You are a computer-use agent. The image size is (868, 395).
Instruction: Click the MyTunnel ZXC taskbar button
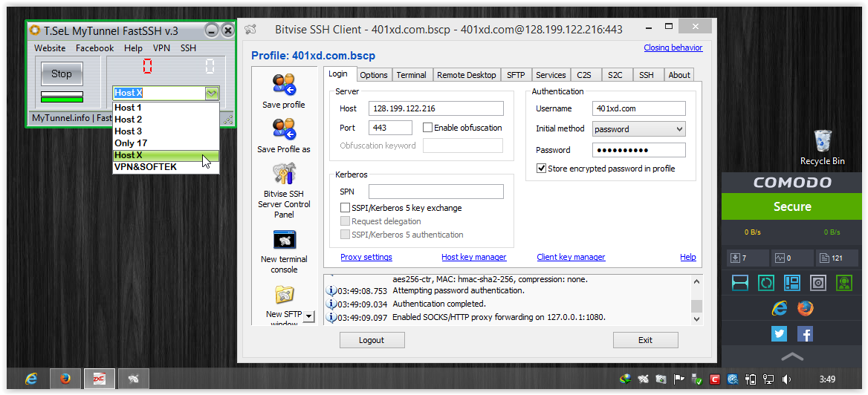100,379
